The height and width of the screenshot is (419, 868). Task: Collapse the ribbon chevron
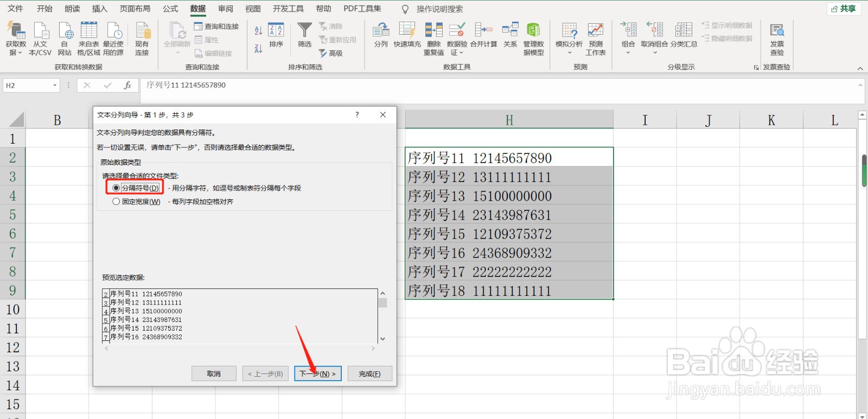click(860, 68)
